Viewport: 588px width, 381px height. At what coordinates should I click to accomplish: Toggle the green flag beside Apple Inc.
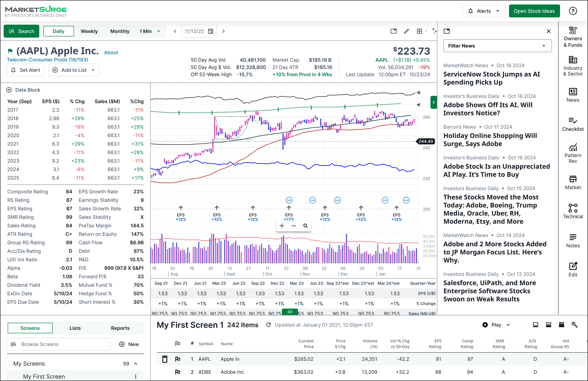10,51
